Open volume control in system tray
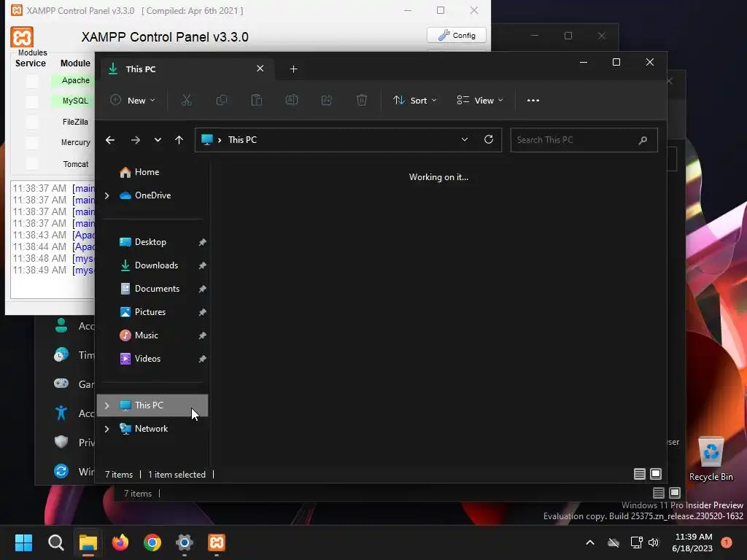Screen dimensions: 747x560 653,542
